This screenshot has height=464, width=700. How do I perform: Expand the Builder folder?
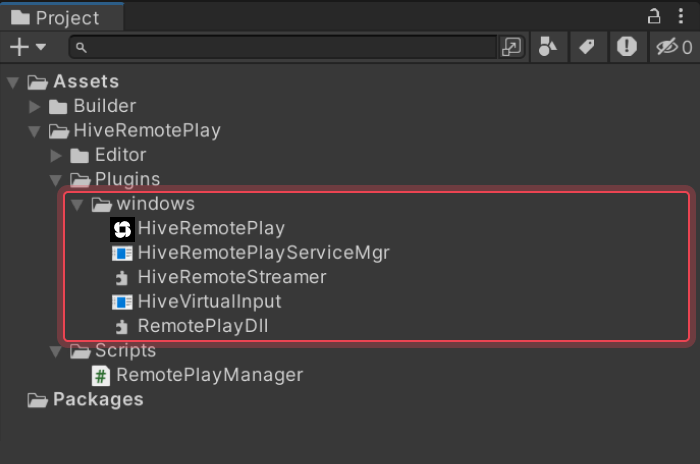click(x=34, y=106)
